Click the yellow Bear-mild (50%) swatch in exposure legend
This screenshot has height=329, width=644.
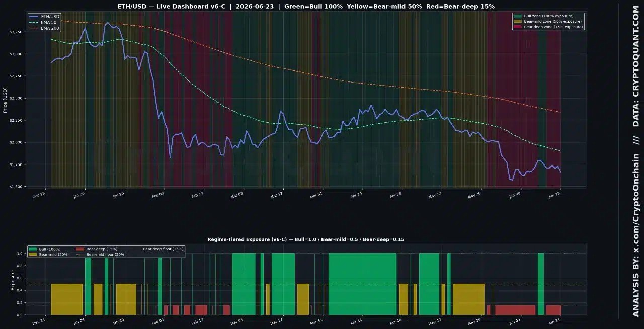[x=33, y=254]
